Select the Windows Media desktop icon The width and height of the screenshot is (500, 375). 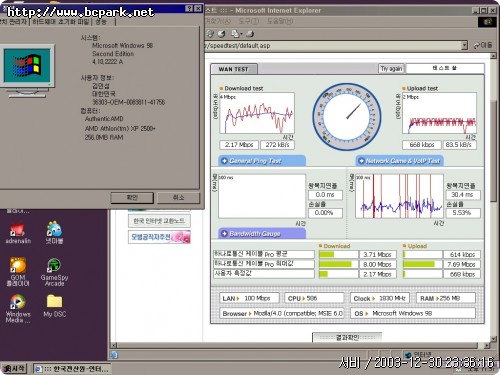click(x=18, y=309)
